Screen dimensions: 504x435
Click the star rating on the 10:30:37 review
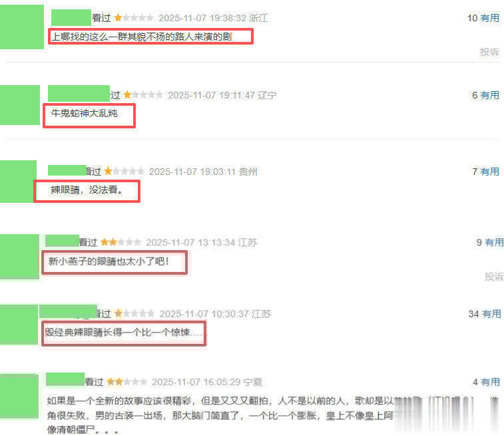click(x=134, y=313)
